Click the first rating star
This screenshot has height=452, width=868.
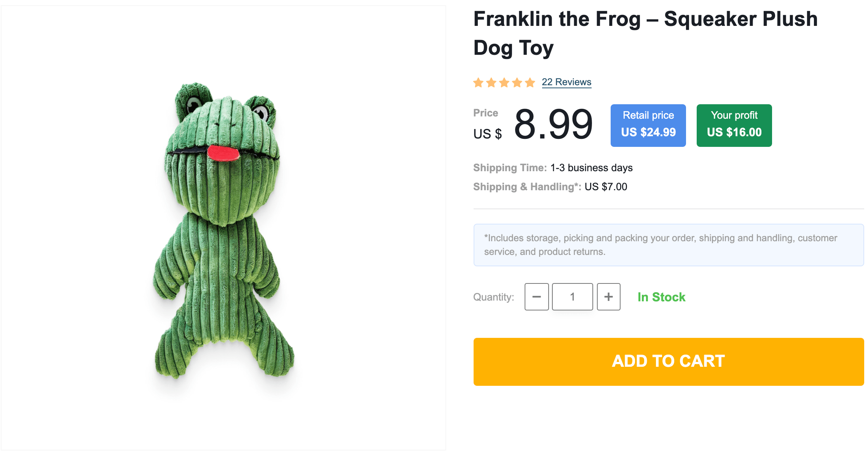pyautogui.click(x=479, y=83)
